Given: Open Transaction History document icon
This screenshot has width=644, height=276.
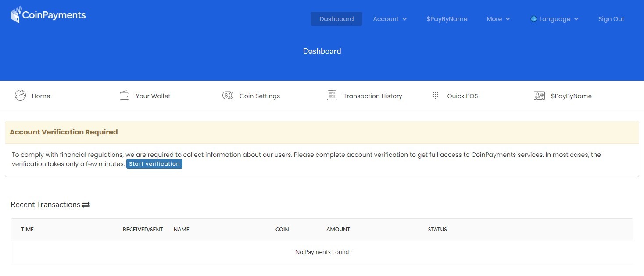Looking at the screenshot, I should 332,95.
